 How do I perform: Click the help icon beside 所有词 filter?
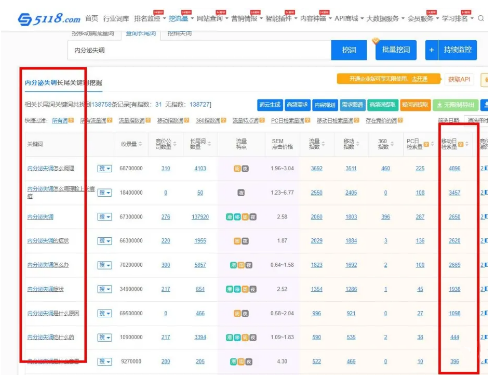tap(71, 120)
